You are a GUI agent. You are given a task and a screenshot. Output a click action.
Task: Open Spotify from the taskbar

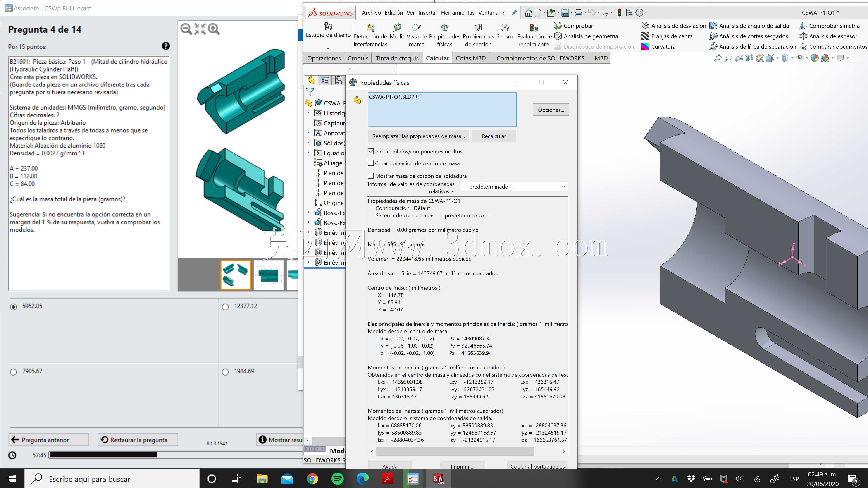click(338, 478)
